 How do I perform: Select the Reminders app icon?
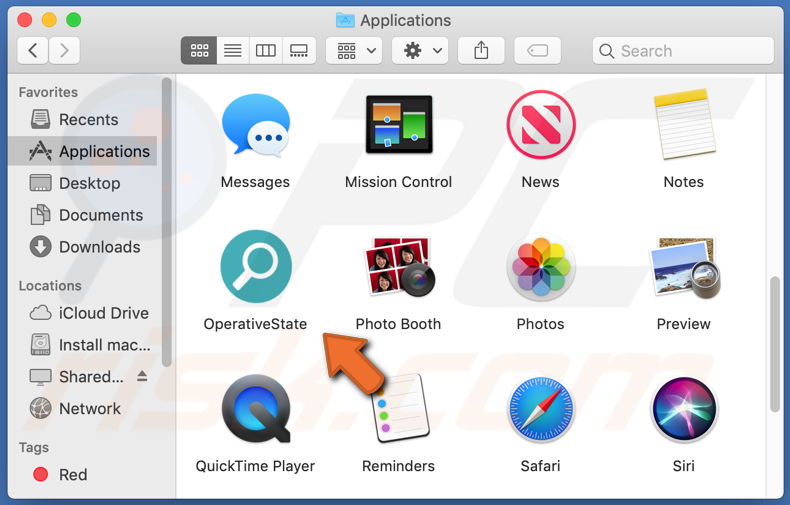[401, 409]
